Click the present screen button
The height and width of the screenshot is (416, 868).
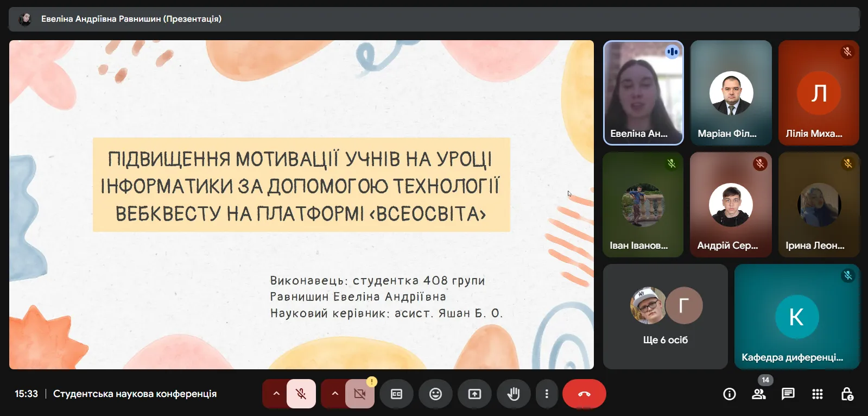coord(475,394)
